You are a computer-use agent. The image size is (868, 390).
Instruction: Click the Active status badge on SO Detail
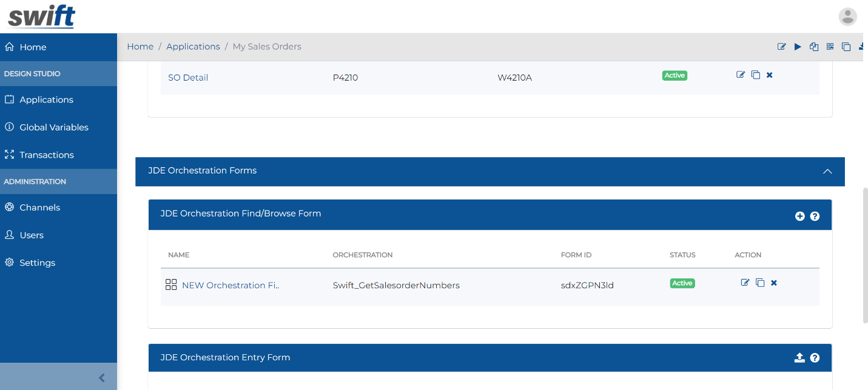(x=675, y=75)
